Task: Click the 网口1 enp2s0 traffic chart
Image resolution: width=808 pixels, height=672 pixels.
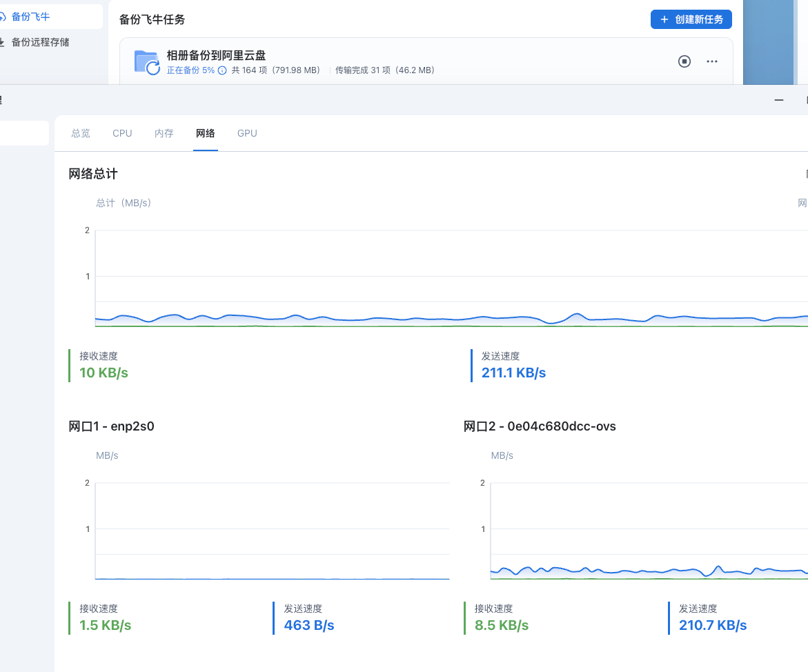Action: (272, 531)
